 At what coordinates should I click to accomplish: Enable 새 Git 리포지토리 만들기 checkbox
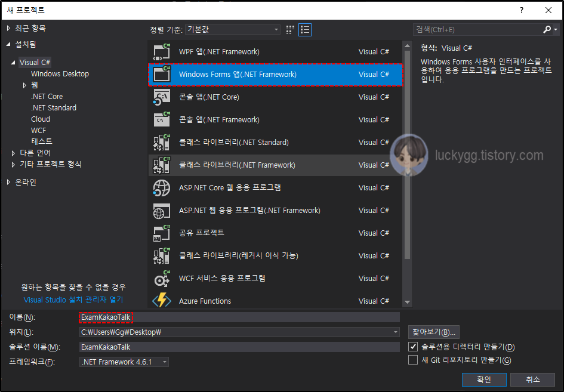pyautogui.click(x=413, y=360)
